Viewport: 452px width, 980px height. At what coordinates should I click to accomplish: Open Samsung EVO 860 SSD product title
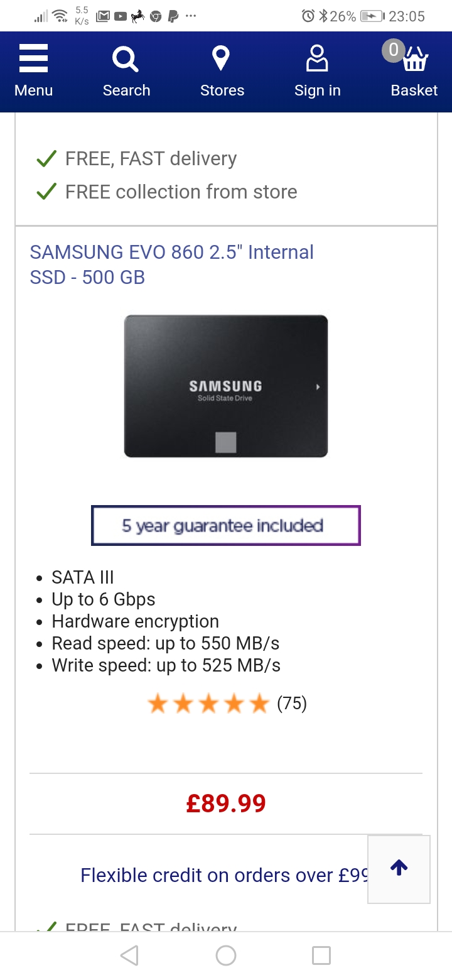(x=171, y=264)
